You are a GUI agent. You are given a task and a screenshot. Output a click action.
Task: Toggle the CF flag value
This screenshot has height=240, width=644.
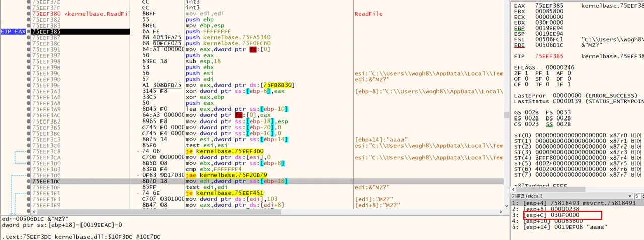click(x=526, y=84)
